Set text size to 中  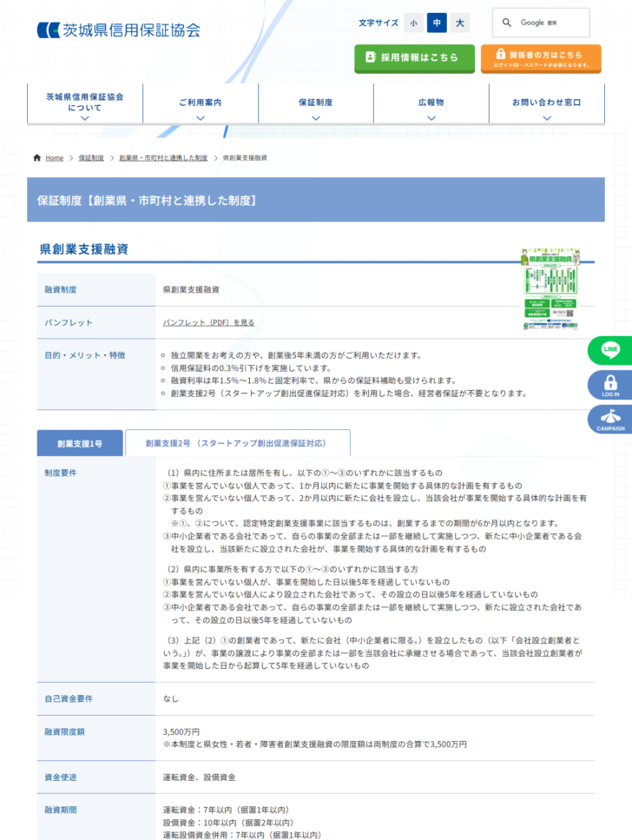437,23
